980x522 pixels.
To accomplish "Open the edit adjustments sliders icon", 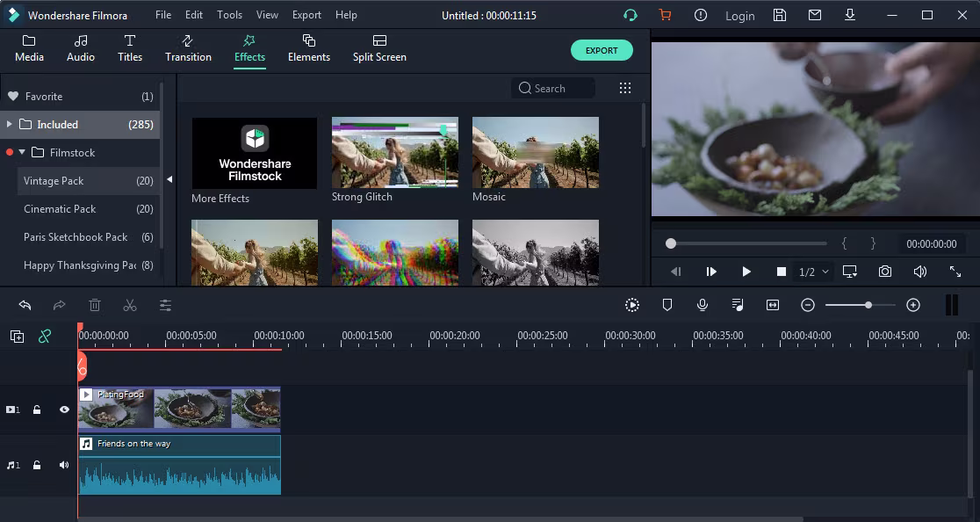I will pyautogui.click(x=165, y=305).
